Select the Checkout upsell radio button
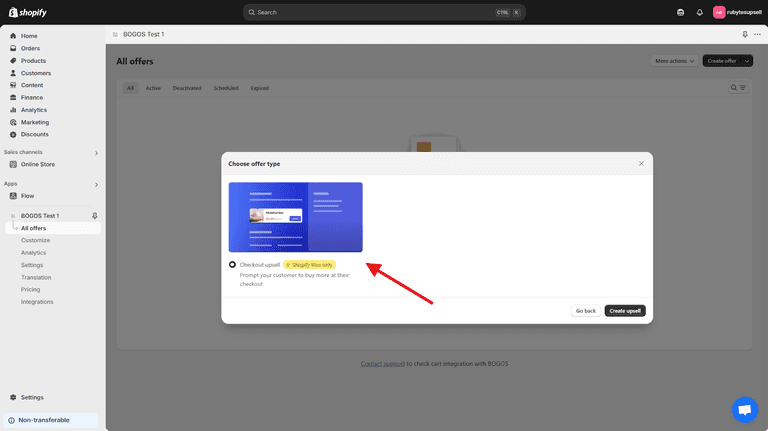The width and height of the screenshot is (768, 431). point(233,265)
